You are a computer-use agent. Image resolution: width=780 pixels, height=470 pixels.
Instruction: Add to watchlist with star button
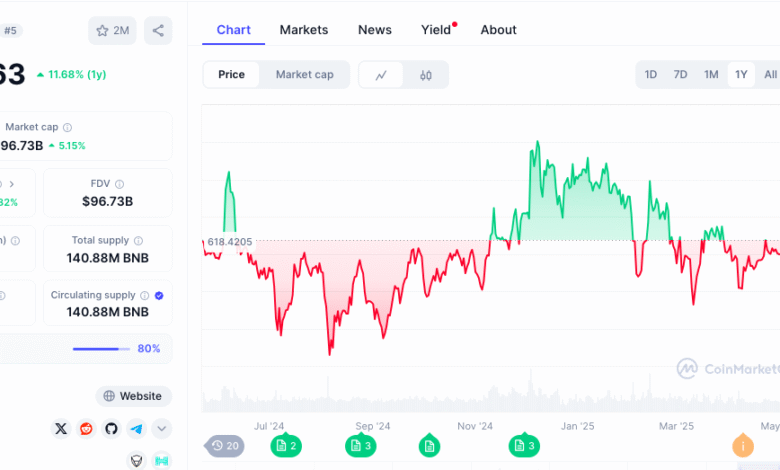[112, 30]
